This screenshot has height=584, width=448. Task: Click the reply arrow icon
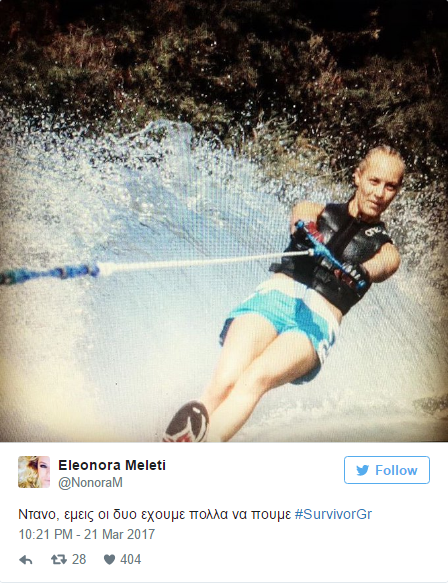[x=26, y=559]
